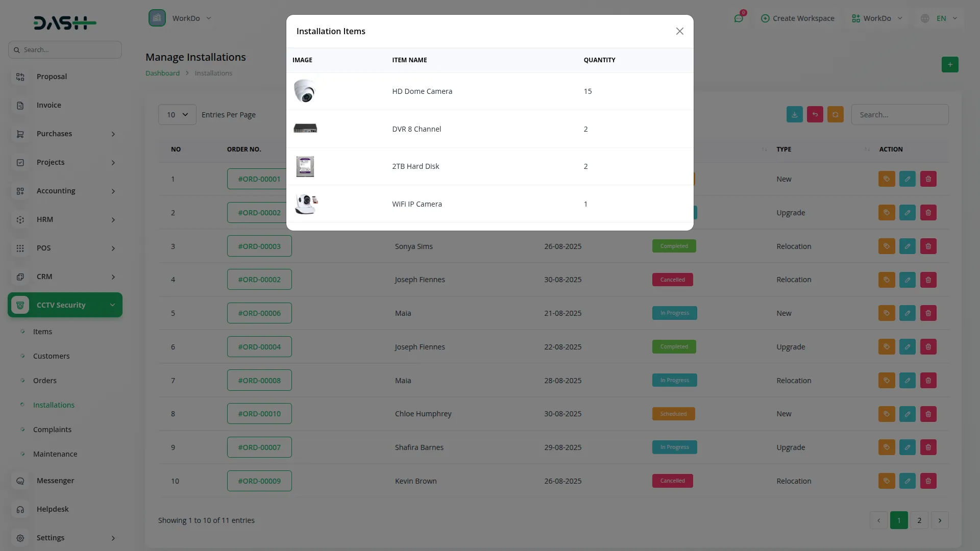Collapse the CCTV Security menu

click(x=65, y=305)
